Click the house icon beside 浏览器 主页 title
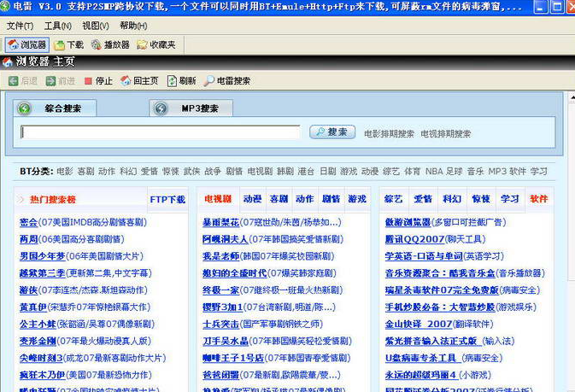 (x=8, y=62)
